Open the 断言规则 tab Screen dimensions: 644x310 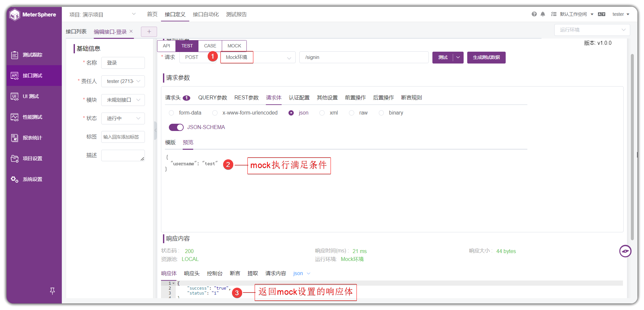[x=411, y=98]
